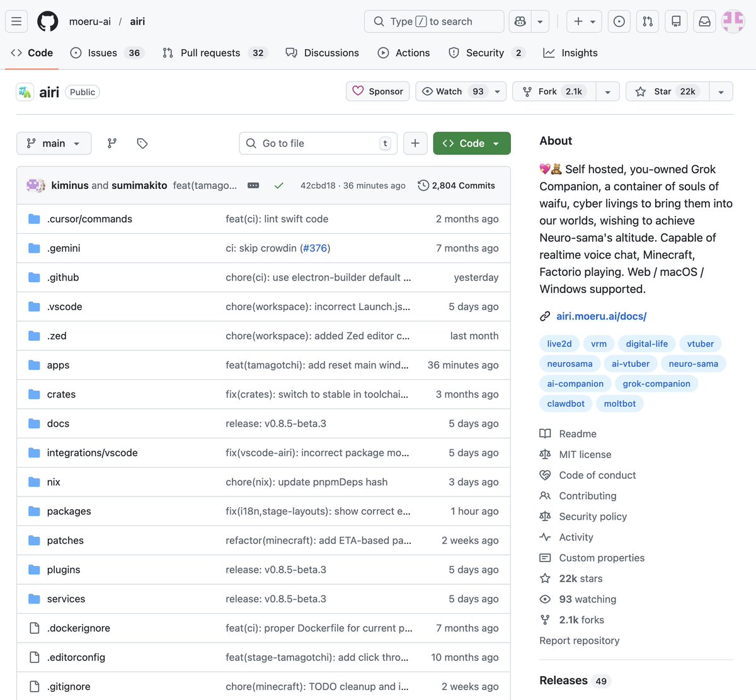The height and width of the screenshot is (700, 756).
Task: Open repositories icon in top header
Action: [x=676, y=21]
